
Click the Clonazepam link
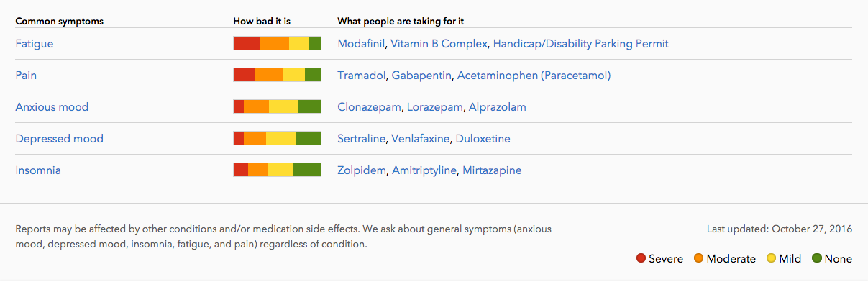pos(370,107)
